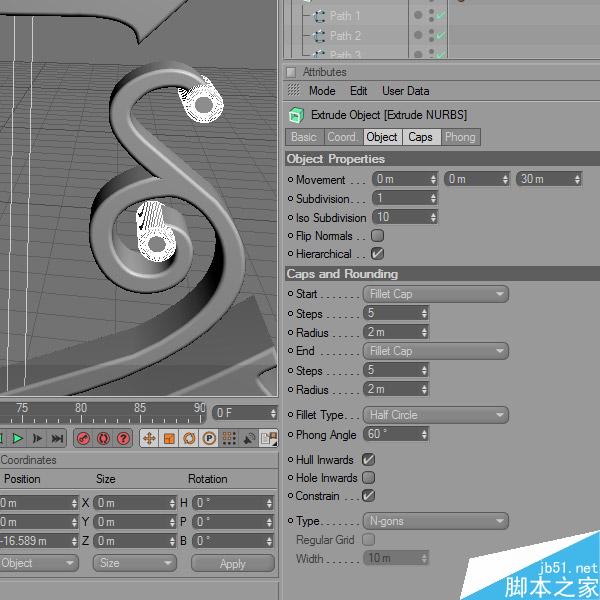The height and width of the screenshot is (600, 600).
Task: Toggle Path 1 visibility dots
Action: pyautogui.click(x=431, y=15)
